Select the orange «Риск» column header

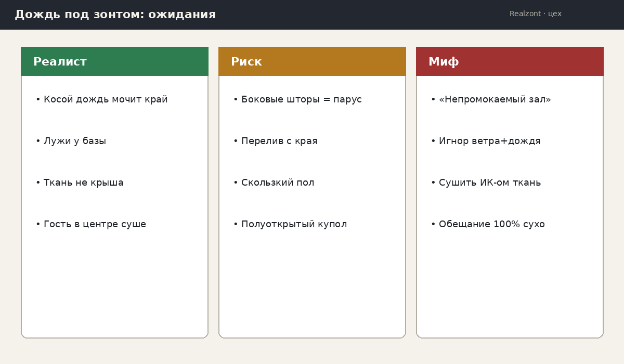coord(312,61)
